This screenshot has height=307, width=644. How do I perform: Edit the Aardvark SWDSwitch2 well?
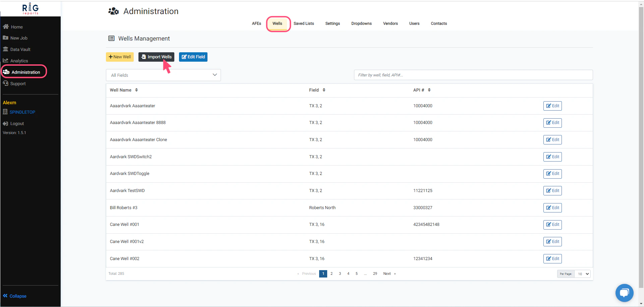[552, 157]
